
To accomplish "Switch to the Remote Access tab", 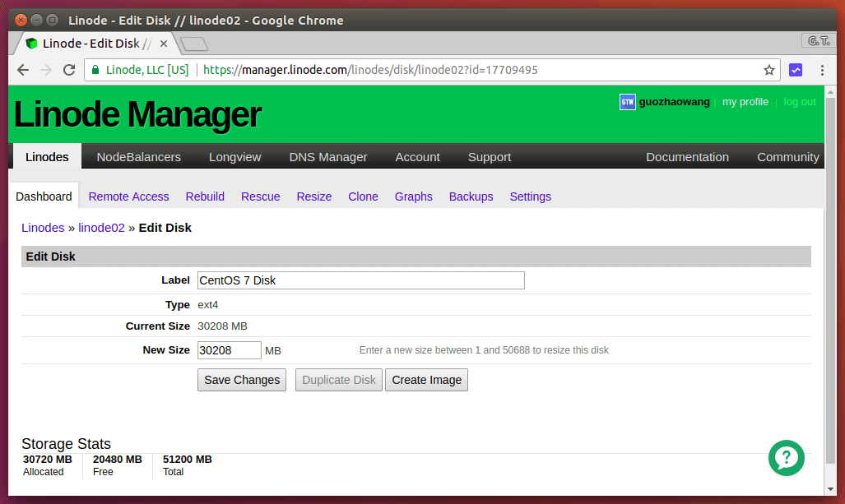I will pos(128,197).
